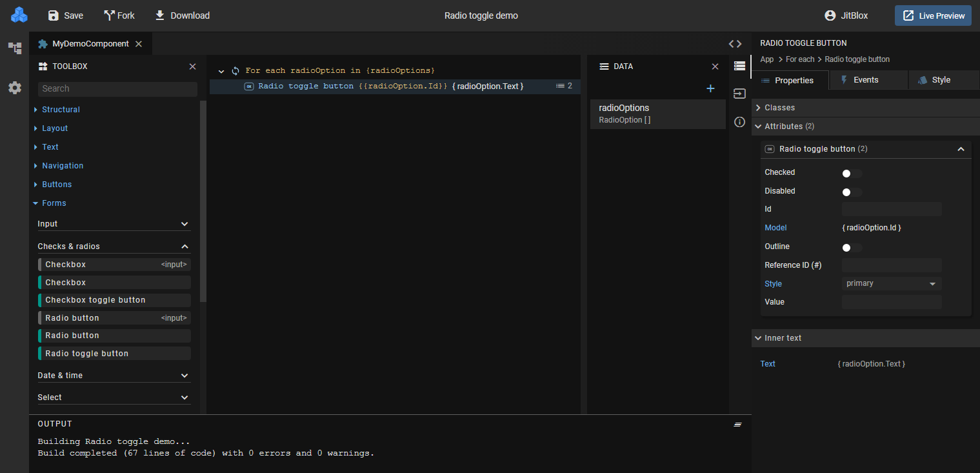The image size is (980, 473).
Task: Close the MyDemoComponent tab
Action: (x=138, y=44)
